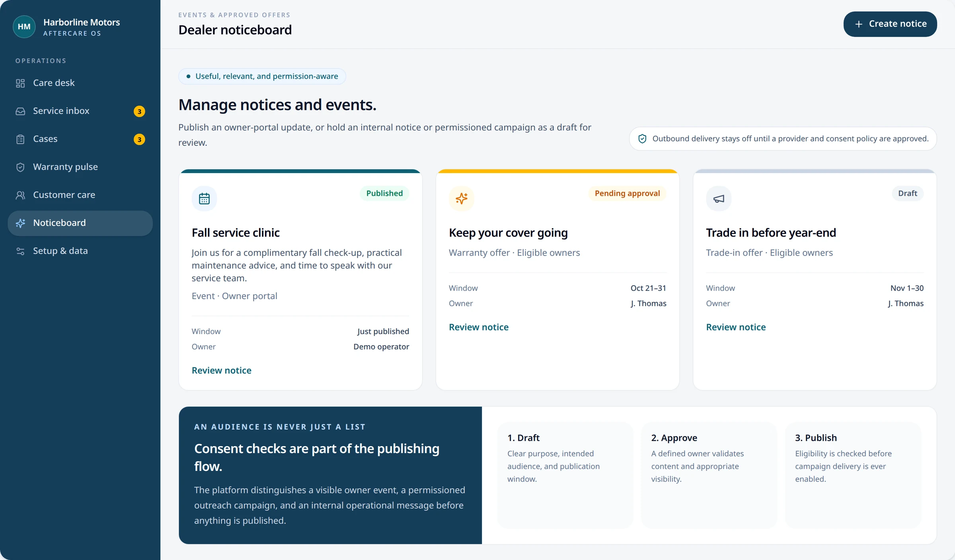Screen dimensions: 955x560
Task: Click the 'Nov 1–30' window value
Action: (x=907, y=288)
